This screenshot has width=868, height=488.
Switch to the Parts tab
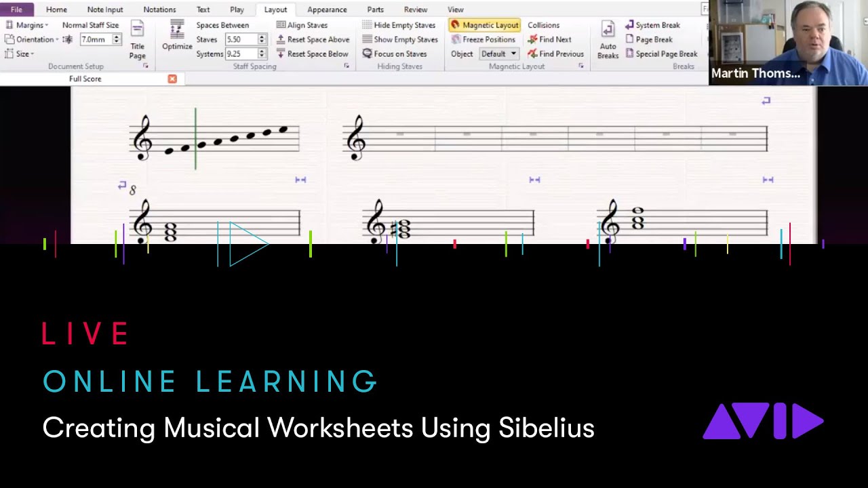click(x=375, y=9)
